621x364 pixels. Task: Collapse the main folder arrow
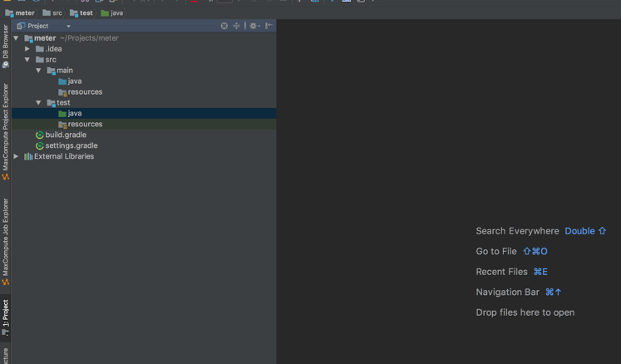click(x=38, y=71)
